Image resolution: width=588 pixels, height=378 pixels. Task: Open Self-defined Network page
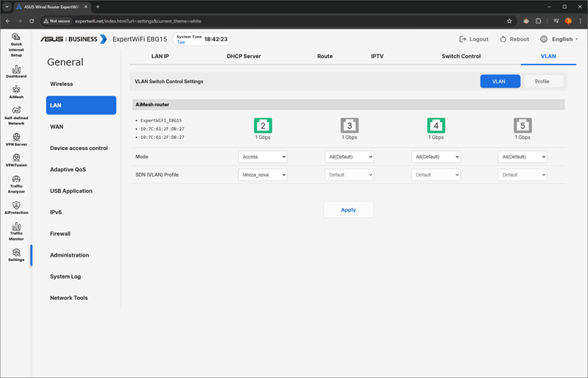15,112
